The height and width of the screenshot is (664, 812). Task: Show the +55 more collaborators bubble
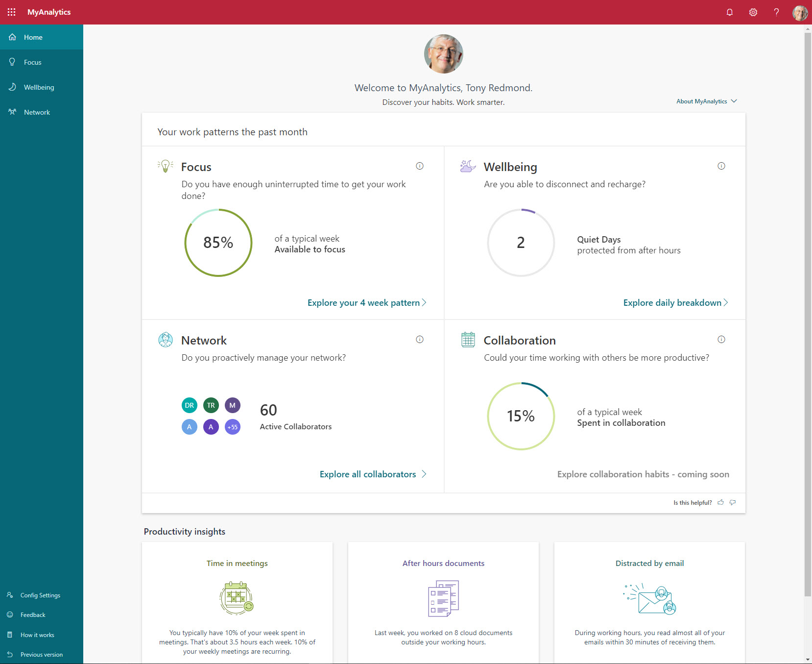233,427
